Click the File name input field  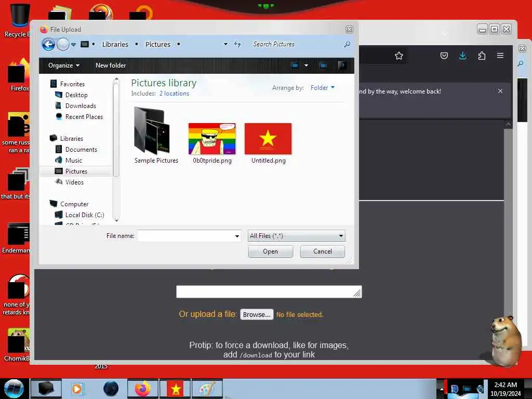click(185, 236)
